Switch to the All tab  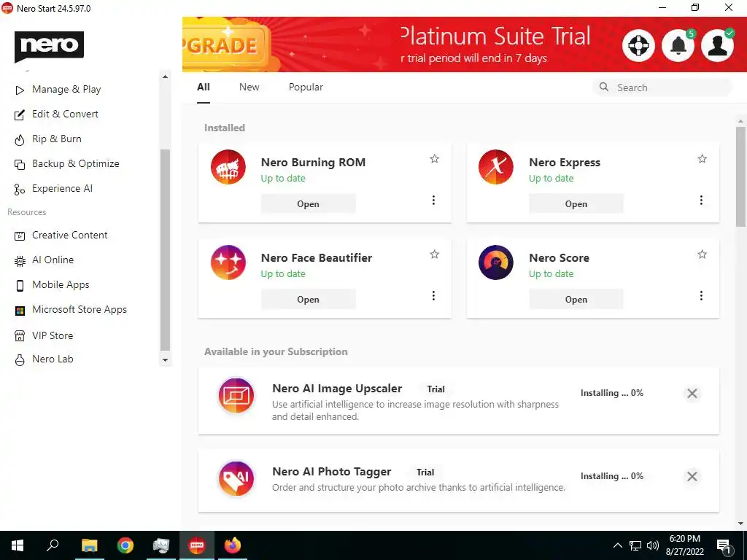click(x=204, y=87)
